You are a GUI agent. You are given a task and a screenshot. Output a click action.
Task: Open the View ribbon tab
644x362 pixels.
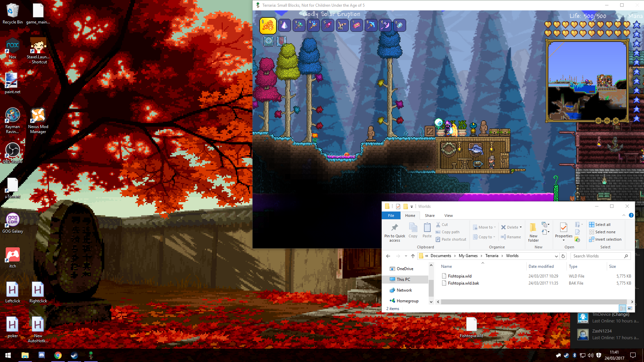448,216
